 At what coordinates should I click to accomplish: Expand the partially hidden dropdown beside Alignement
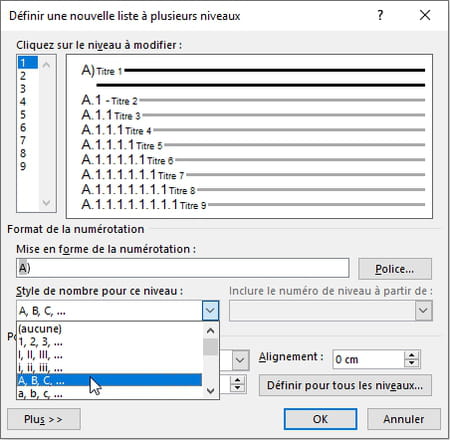(240, 360)
